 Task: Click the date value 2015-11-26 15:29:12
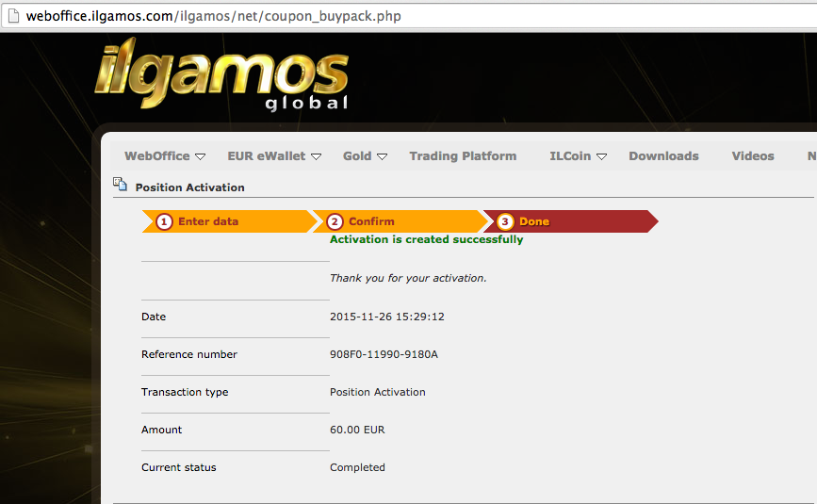(386, 317)
